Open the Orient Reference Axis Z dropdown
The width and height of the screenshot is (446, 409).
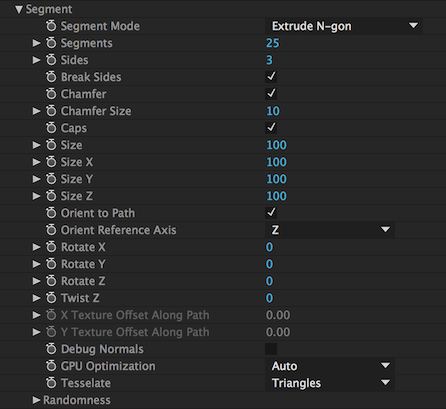(330, 230)
